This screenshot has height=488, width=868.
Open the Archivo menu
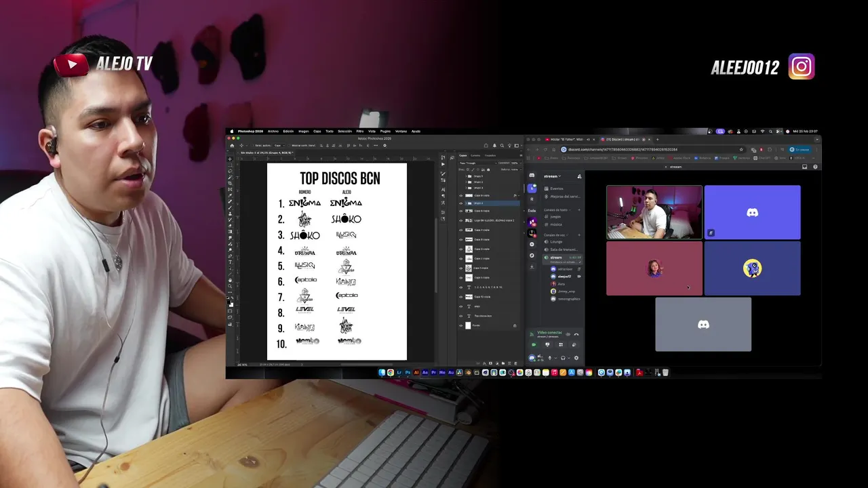point(273,131)
